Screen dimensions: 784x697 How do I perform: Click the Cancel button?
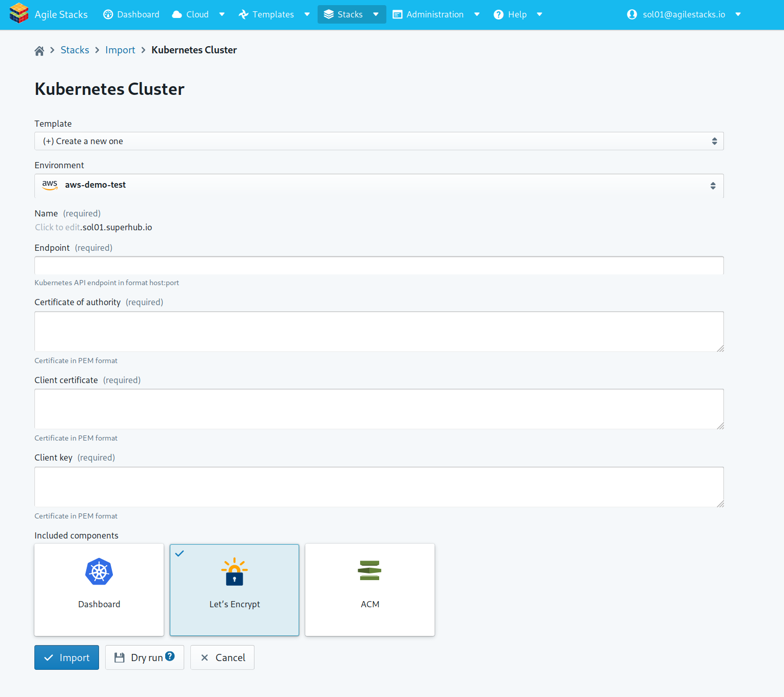click(222, 658)
